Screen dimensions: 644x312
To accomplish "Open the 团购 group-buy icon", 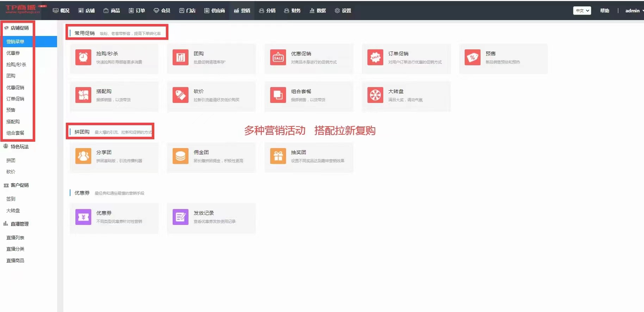I will coord(180,57).
